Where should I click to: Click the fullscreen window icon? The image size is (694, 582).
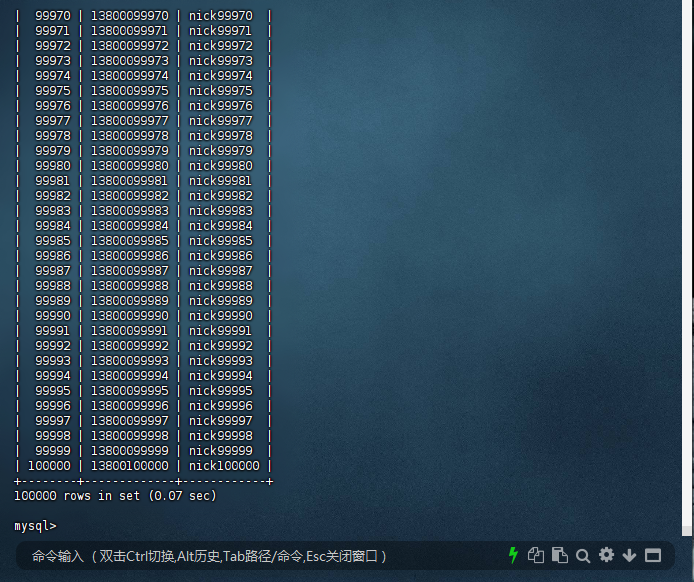click(653, 555)
